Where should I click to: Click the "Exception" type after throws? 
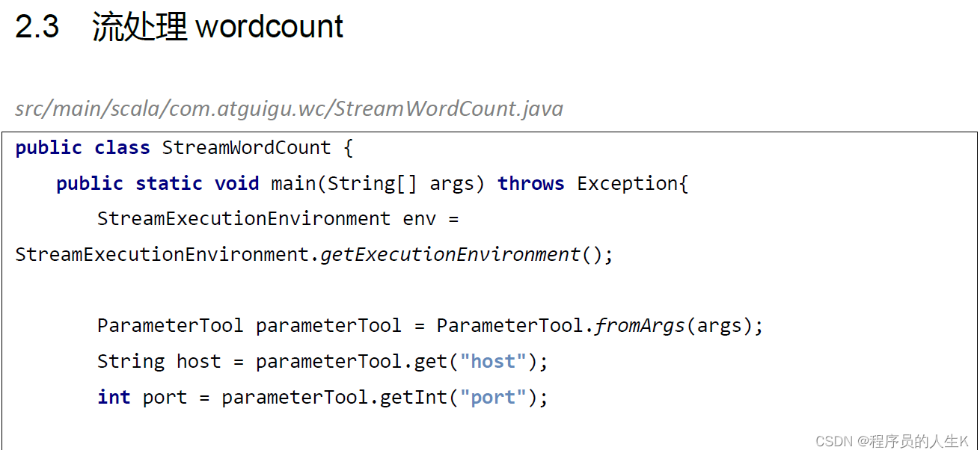[x=627, y=184]
